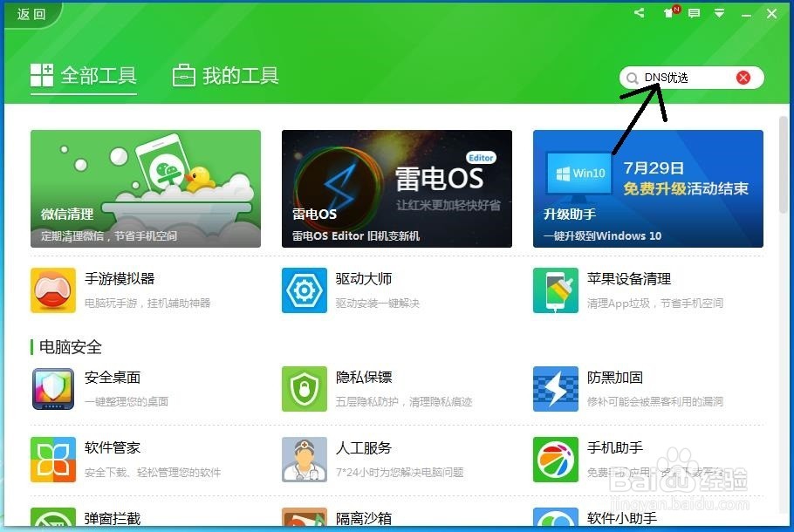Launch the 苹果设备清理 icon
Viewport: 794px width, 532px height.
(556, 290)
